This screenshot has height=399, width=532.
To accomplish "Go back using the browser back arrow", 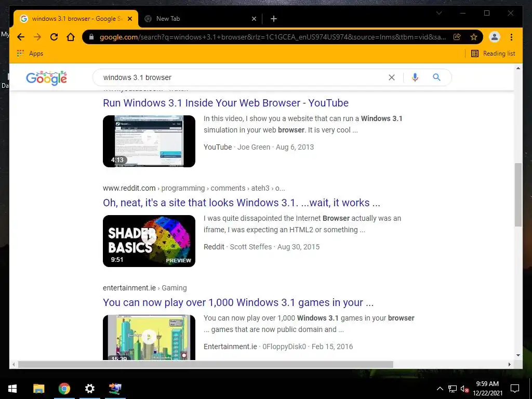I will click(x=21, y=37).
